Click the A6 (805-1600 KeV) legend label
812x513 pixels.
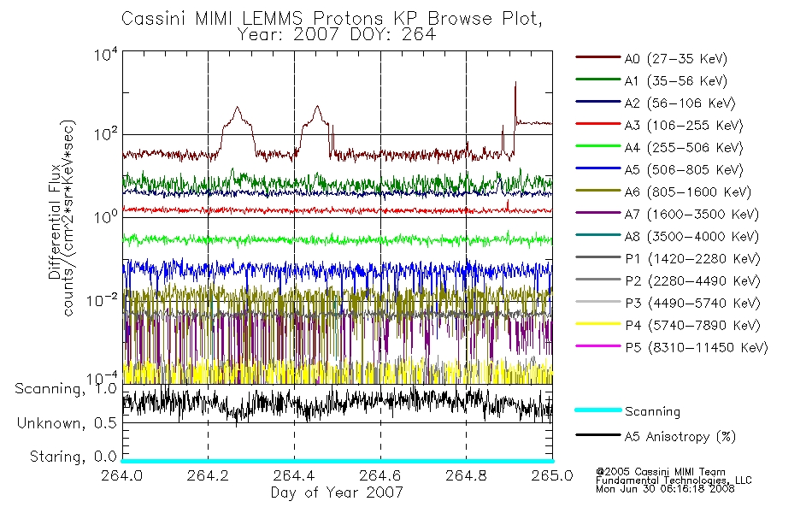click(688, 192)
